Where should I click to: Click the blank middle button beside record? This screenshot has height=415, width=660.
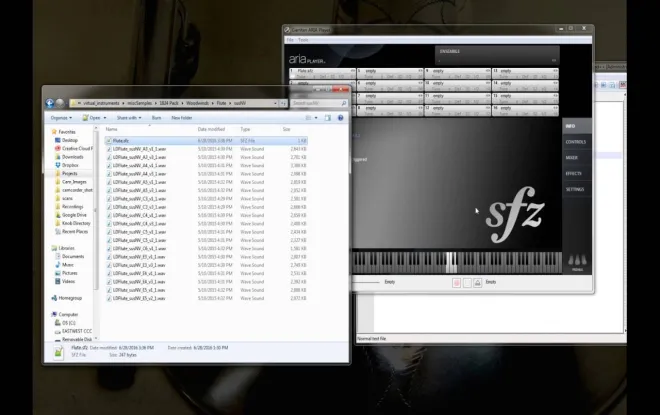coord(467,283)
